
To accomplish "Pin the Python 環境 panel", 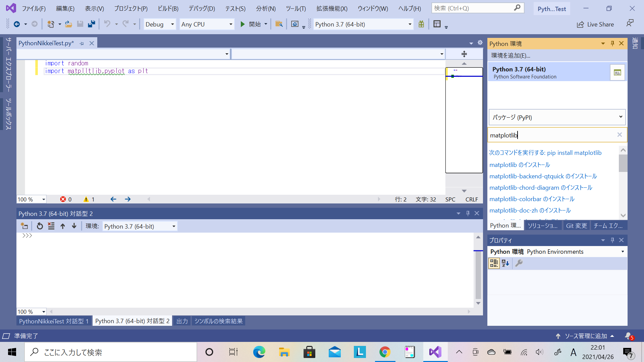I will tap(612, 43).
